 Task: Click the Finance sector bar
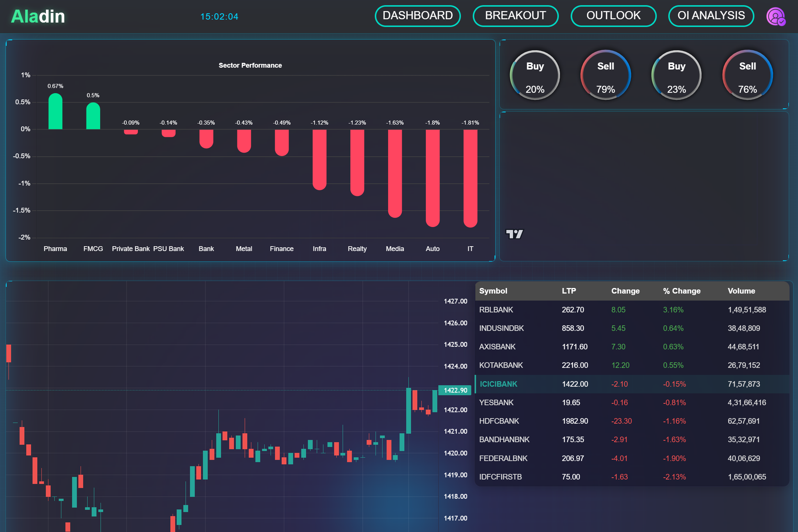[x=282, y=143]
